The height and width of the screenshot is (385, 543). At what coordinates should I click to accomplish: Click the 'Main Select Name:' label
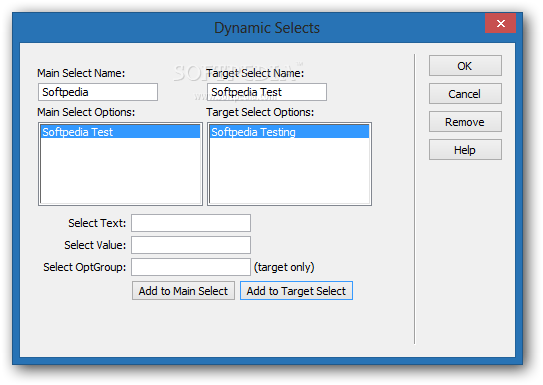pos(81,73)
